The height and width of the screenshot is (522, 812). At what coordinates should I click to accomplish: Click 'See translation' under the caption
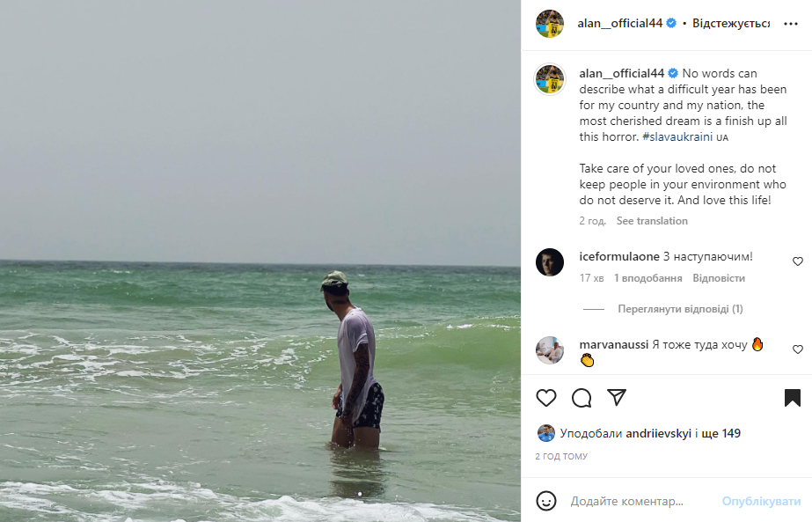(x=652, y=221)
